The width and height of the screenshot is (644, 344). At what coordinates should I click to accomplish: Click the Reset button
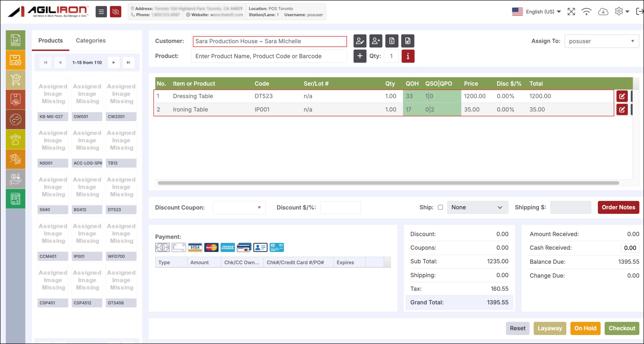pos(517,328)
